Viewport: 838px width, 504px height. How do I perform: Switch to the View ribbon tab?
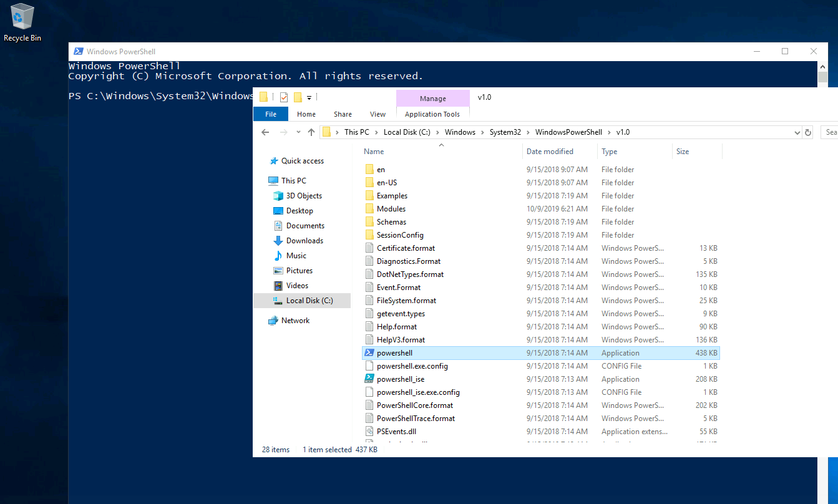(378, 114)
